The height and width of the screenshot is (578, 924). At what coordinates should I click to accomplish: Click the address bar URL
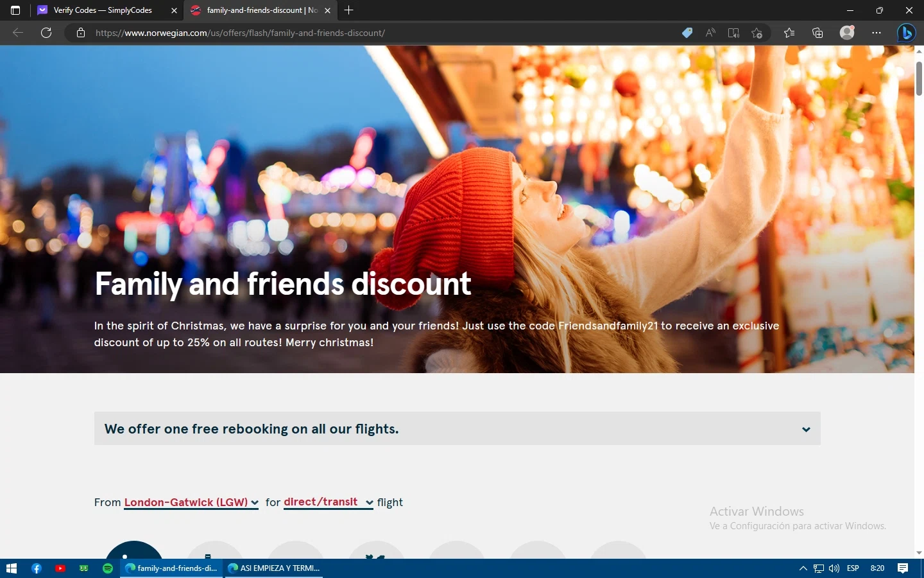240,33
